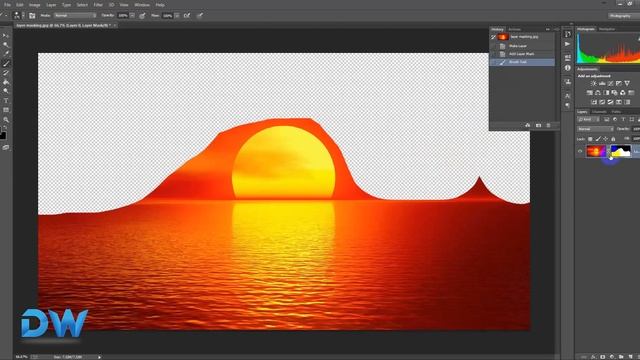
Task: Click the Threshold adjustment icon
Action: (610, 102)
